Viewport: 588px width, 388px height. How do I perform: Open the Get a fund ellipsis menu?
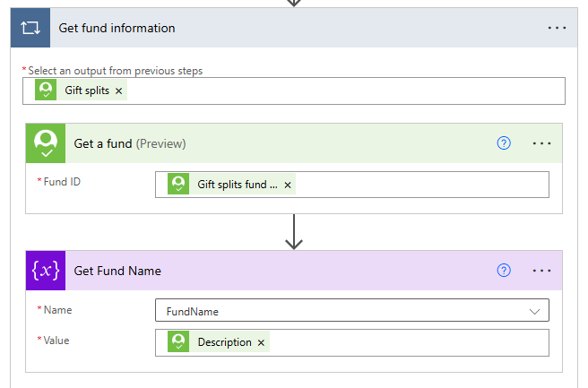[x=540, y=143]
